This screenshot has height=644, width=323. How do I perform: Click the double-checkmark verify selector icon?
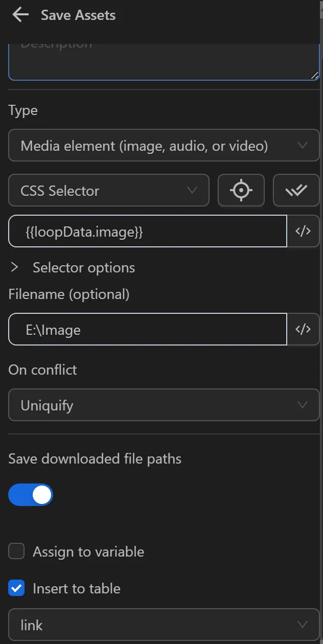tap(296, 190)
